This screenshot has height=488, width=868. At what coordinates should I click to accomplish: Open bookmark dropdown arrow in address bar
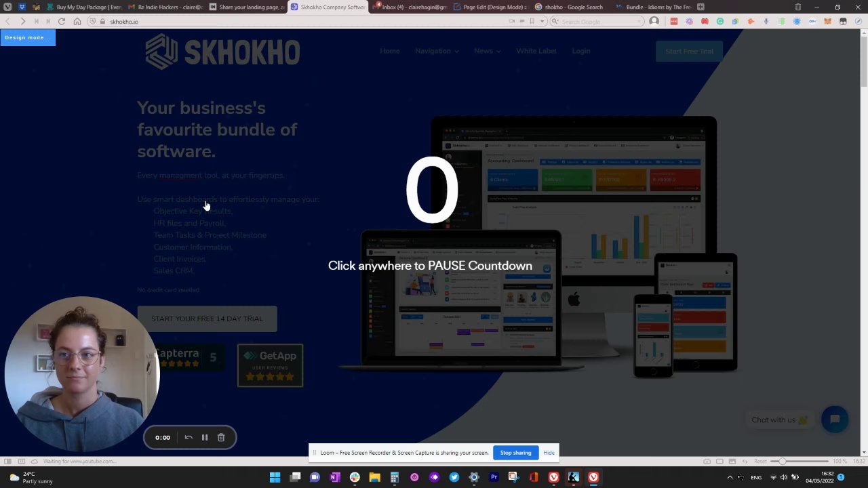pos(542,22)
